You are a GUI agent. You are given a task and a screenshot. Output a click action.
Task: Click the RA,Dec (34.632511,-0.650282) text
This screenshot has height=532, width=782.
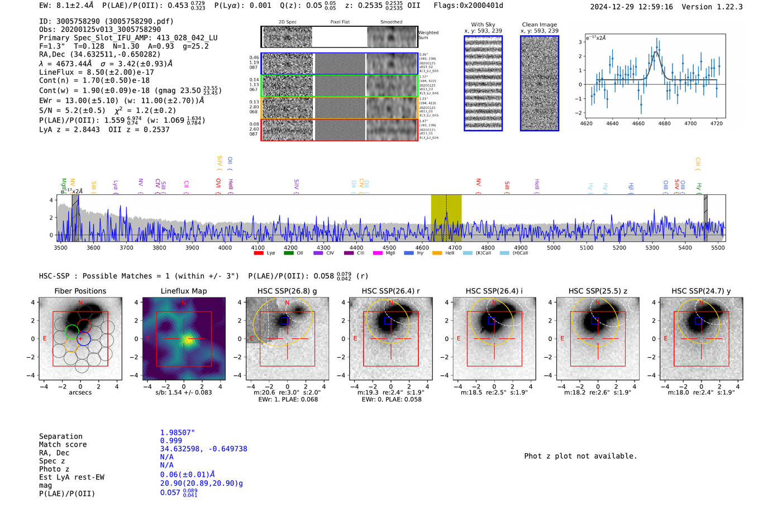pos(100,54)
